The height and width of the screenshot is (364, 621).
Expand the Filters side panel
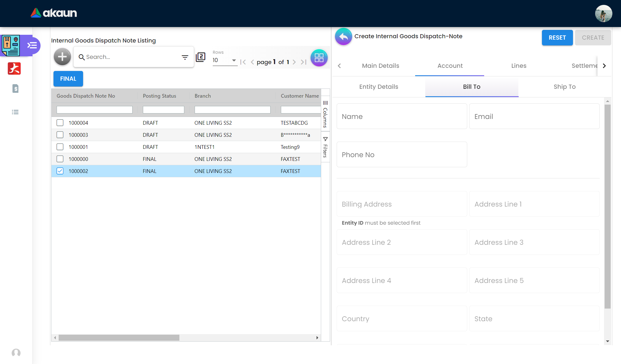tap(325, 147)
